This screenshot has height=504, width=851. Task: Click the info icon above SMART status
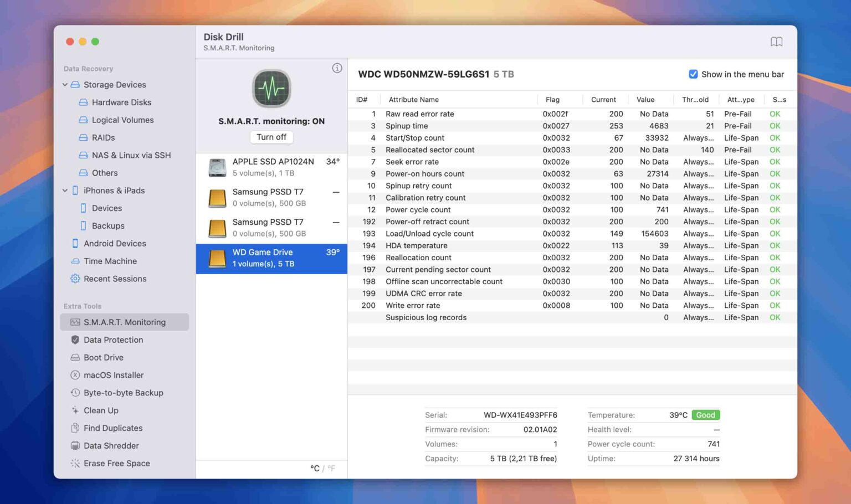(337, 68)
